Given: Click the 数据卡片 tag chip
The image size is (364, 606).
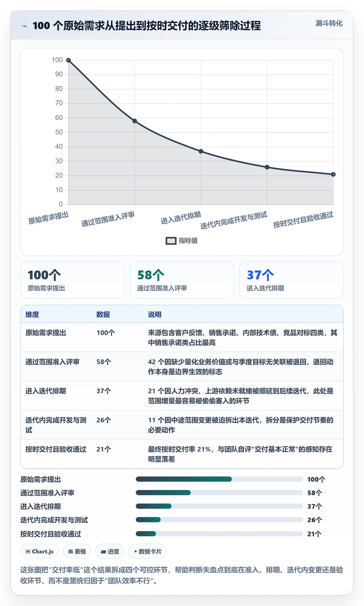Looking at the screenshot, I should [x=148, y=551].
